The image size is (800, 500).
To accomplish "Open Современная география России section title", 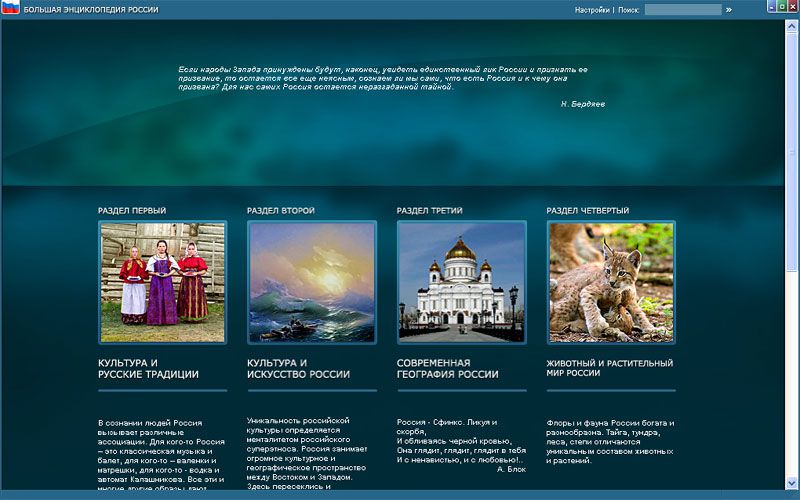I will tap(447, 368).
